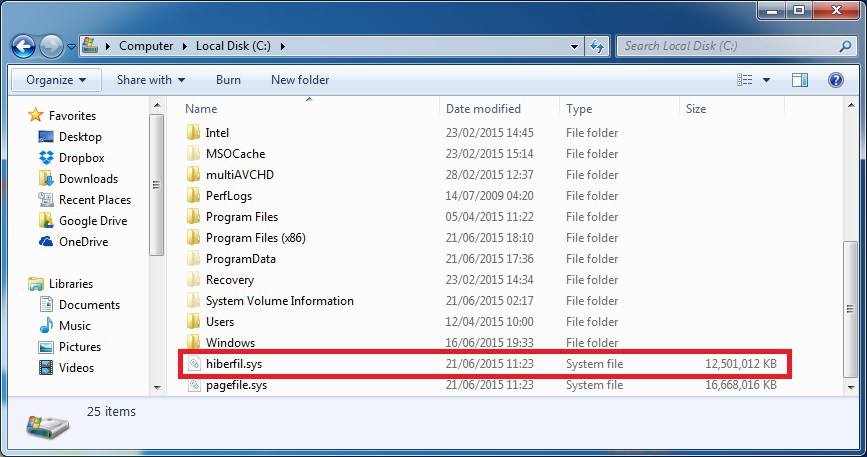Image resolution: width=867 pixels, height=457 pixels.
Task: Click the Burn toolbar button
Action: pyautogui.click(x=228, y=80)
